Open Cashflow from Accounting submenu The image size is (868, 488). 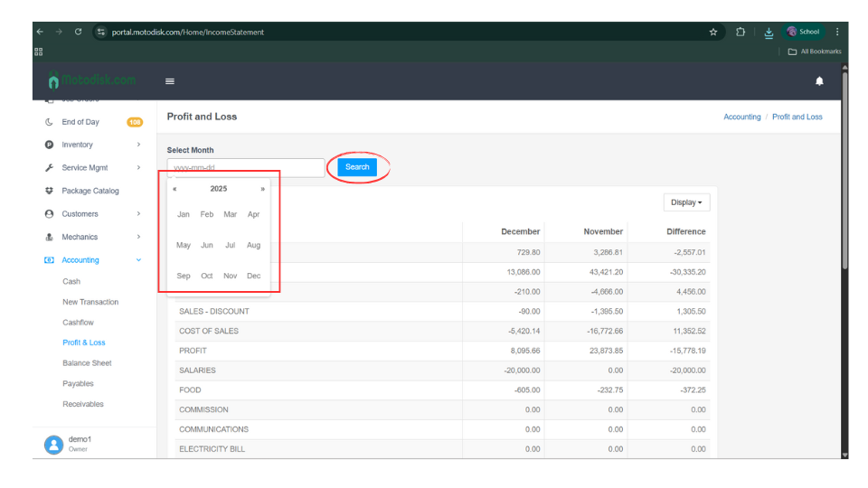78,323
